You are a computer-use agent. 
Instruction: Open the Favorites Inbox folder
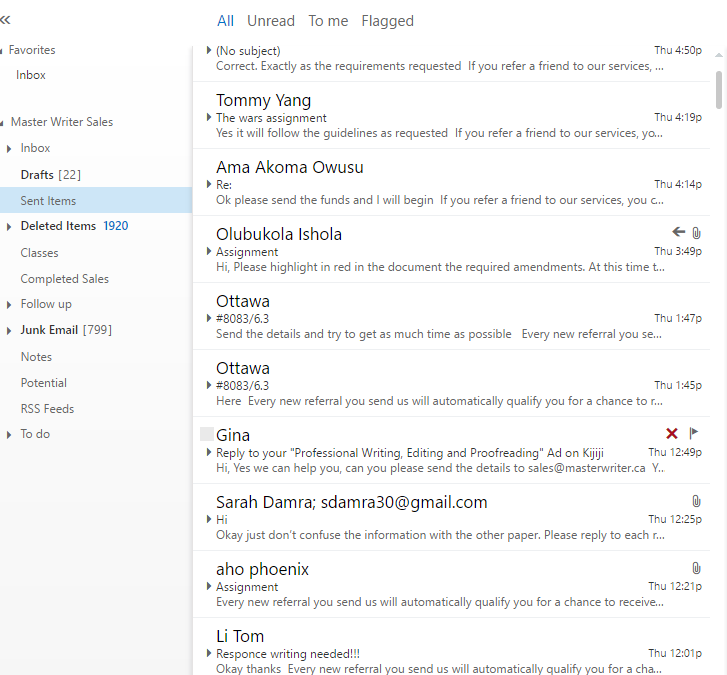tap(31, 75)
